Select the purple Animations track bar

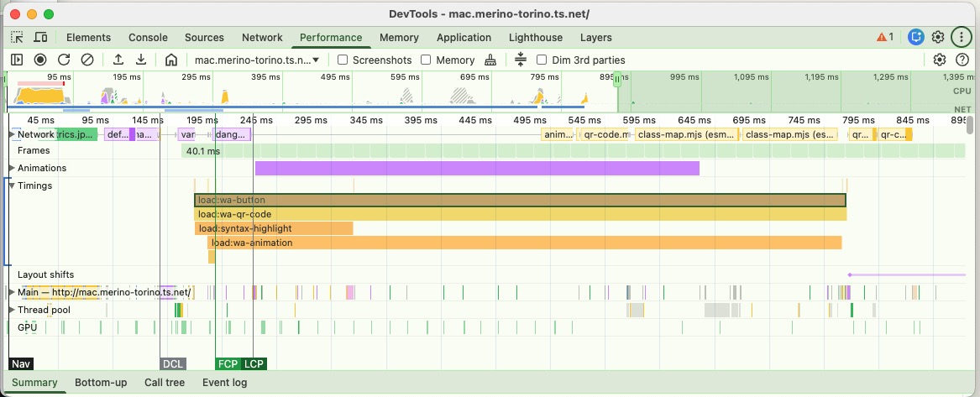pyautogui.click(x=477, y=168)
